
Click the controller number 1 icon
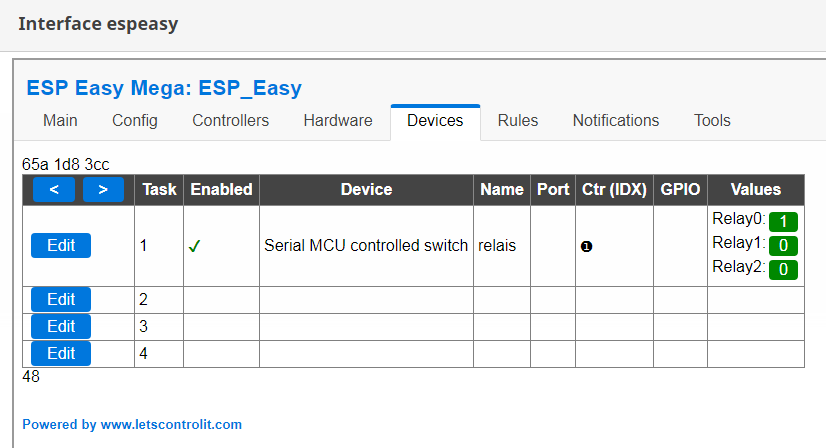[x=586, y=246]
